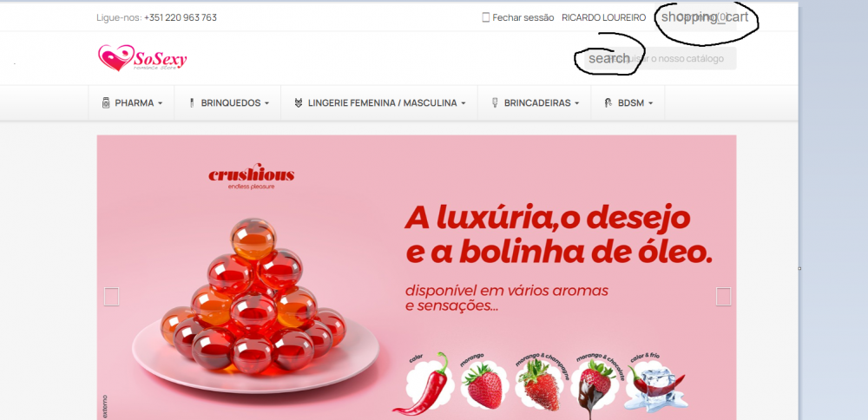Expand the PHARMA dropdown arrow

160,103
